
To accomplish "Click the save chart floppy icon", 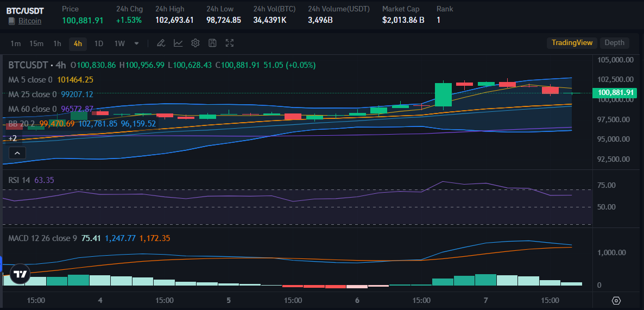I will click(212, 43).
